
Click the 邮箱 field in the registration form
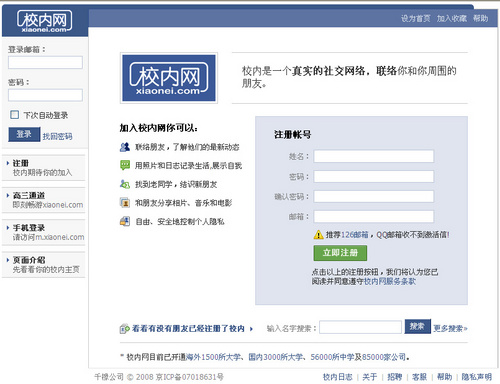(374, 216)
